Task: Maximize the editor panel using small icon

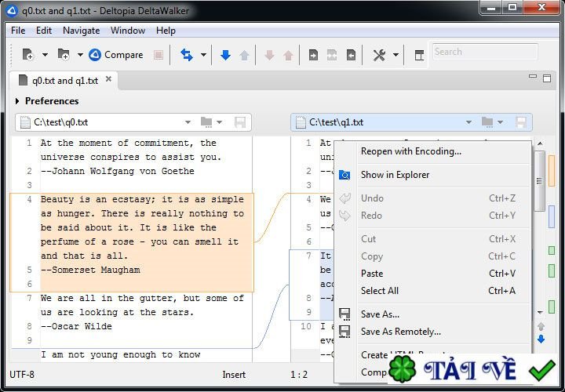Action: 547,78
